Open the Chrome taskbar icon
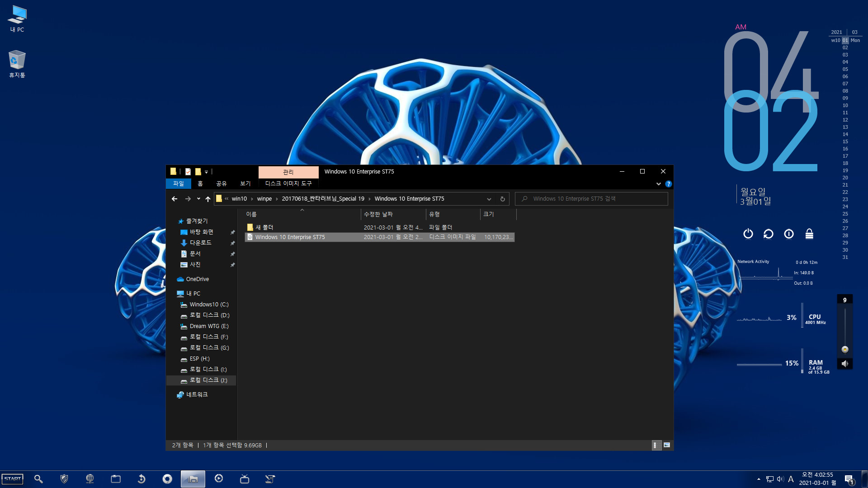Viewport: 868px width, 488px height. (x=167, y=479)
